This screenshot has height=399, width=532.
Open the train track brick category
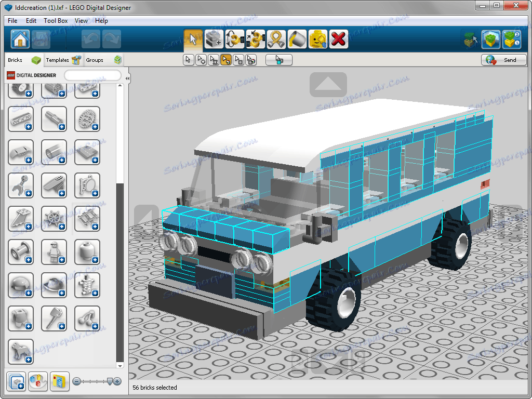87,219
